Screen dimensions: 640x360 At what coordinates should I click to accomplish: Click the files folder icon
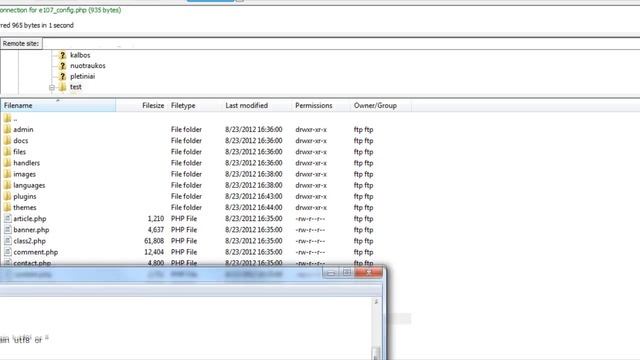pos(7,151)
